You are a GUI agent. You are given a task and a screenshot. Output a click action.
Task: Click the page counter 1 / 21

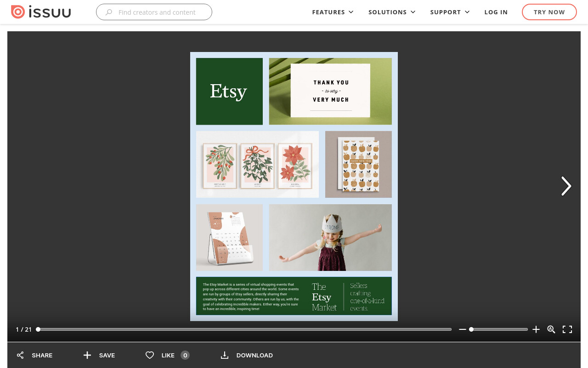pyautogui.click(x=24, y=329)
